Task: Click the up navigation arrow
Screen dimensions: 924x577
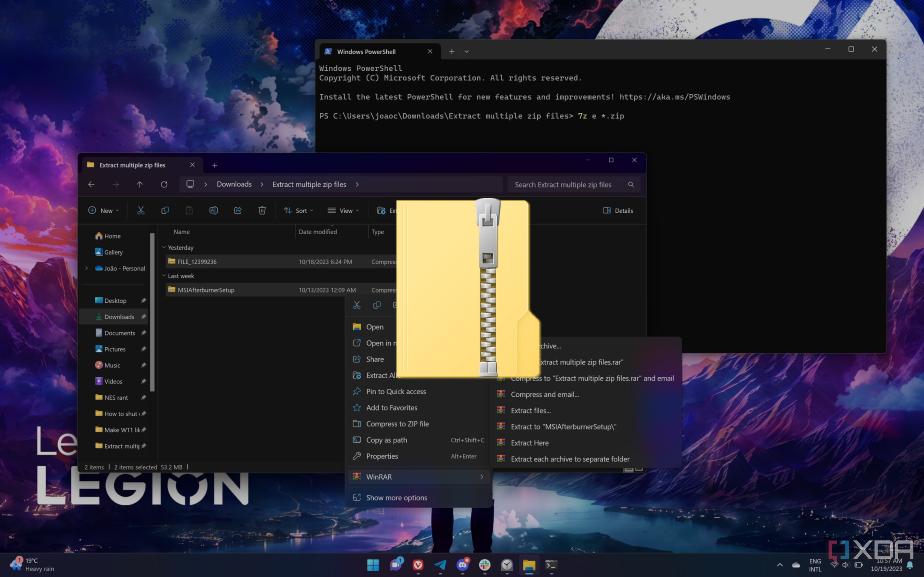Action: [x=140, y=184]
